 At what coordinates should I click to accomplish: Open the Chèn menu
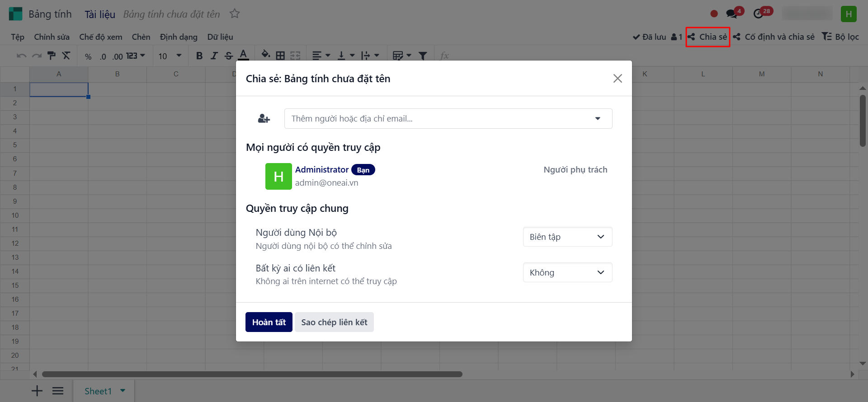[x=141, y=37]
